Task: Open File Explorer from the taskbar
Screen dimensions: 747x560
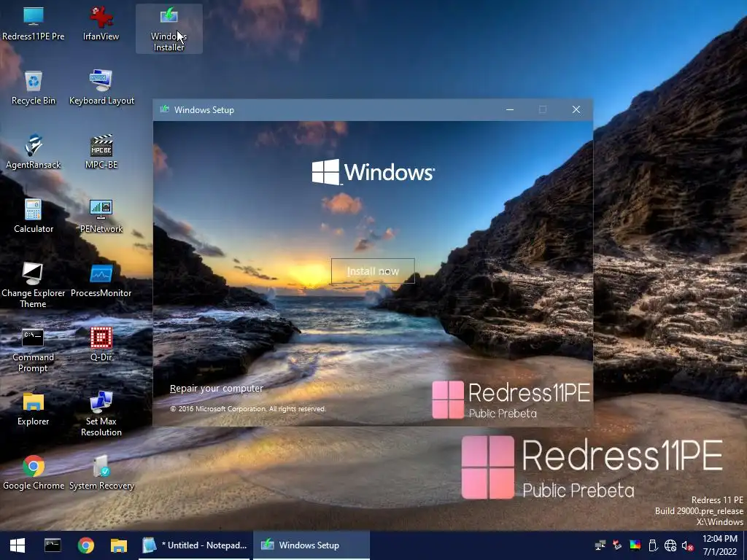Action: pos(119,545)
